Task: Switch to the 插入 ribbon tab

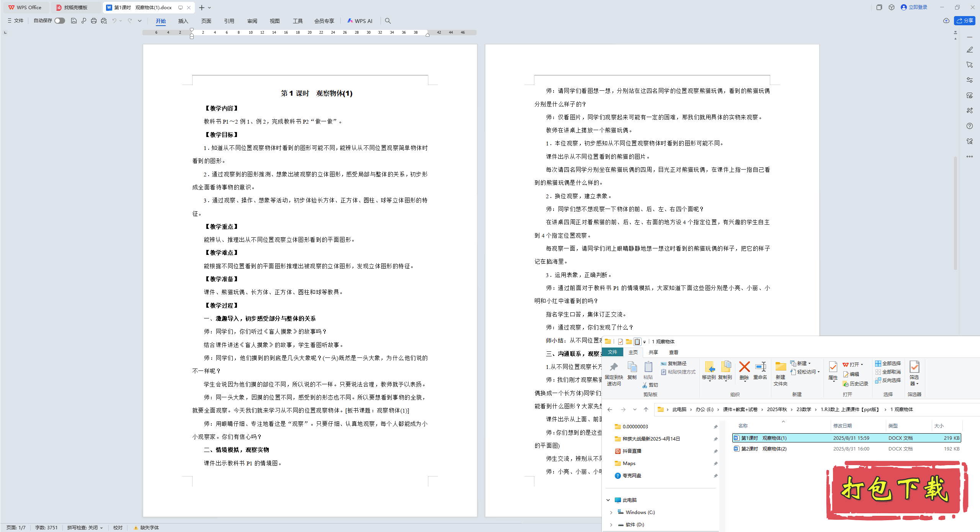Action: click(183, 21)
